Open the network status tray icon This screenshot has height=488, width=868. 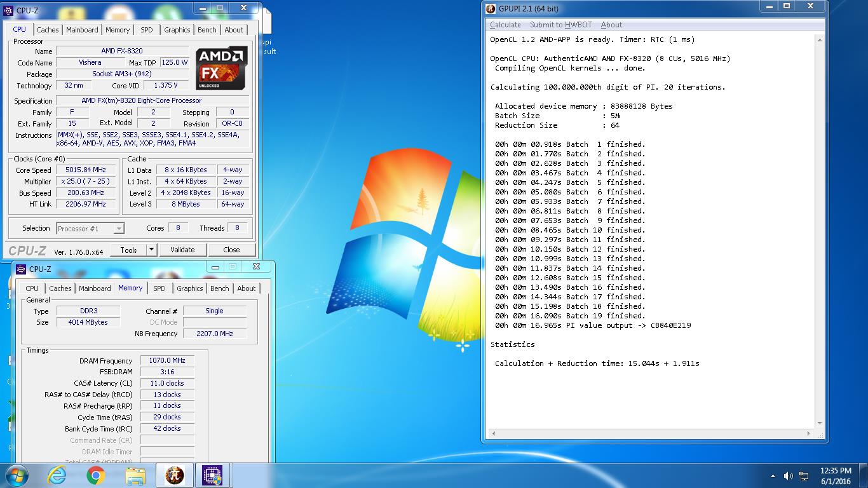point(804,476)
